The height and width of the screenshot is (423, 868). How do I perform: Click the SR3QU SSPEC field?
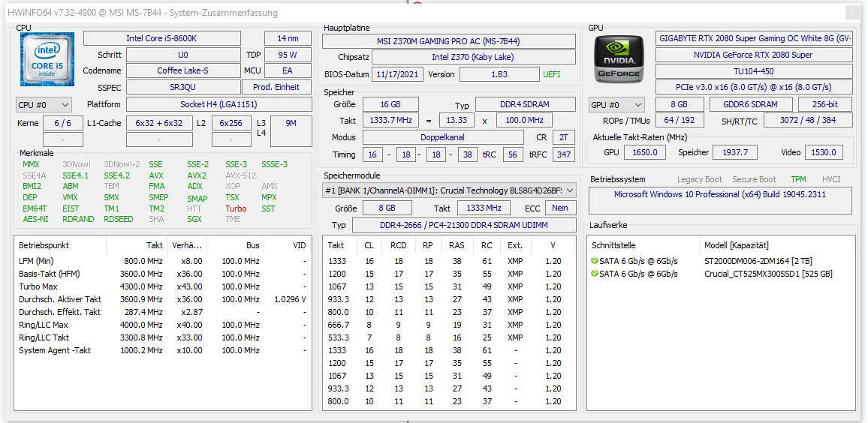click(182, 87)
